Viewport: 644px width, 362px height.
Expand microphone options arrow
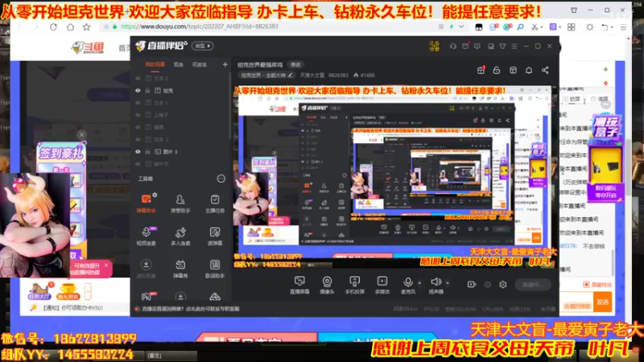(x=419, y=282)
